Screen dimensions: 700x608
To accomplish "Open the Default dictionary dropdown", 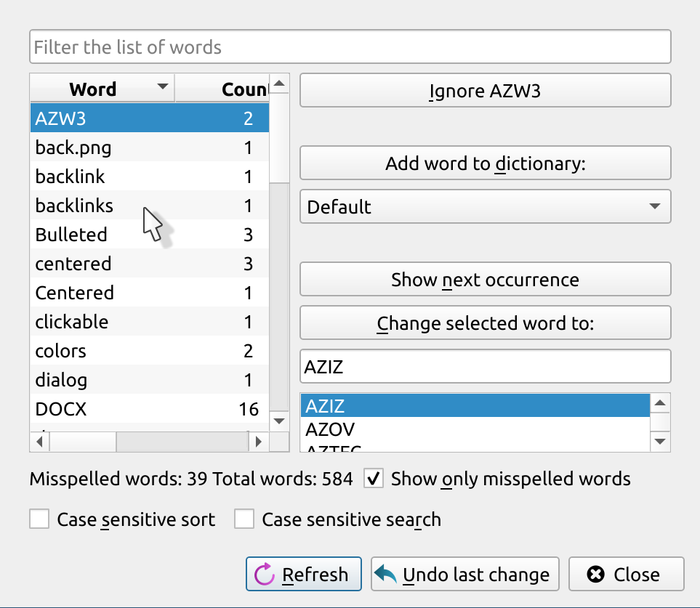I will click(x=485, y=207).
